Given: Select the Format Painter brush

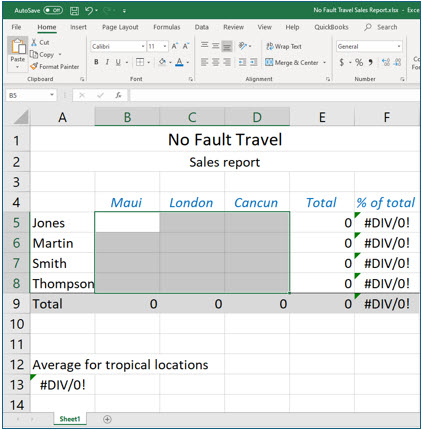Looking at the screenshot, I should (x=55, y=67).
